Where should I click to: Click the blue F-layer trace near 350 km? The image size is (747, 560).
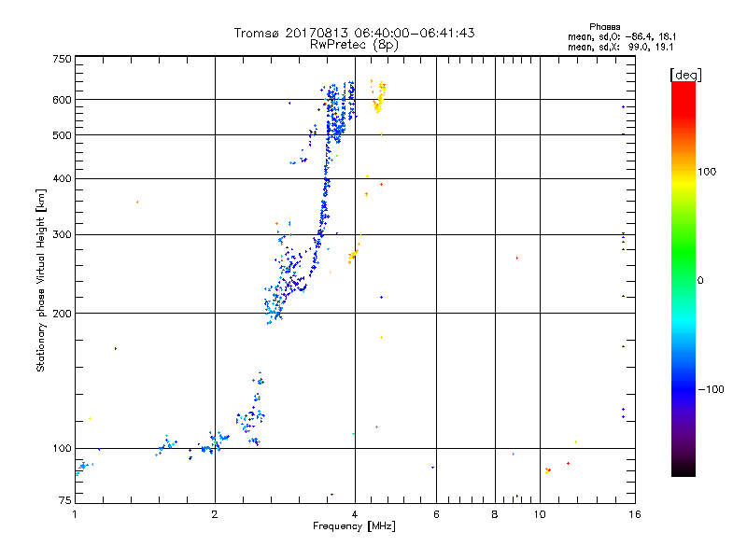point(324,209)
